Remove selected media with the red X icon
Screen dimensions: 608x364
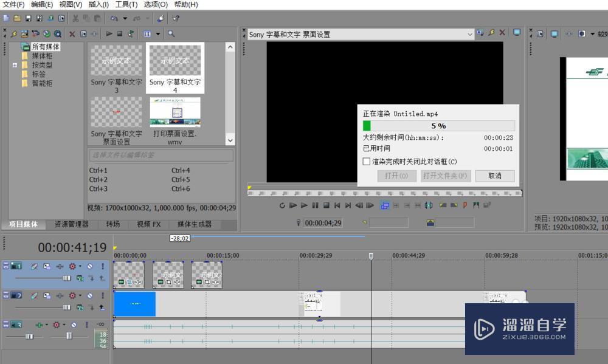(72, 33)
